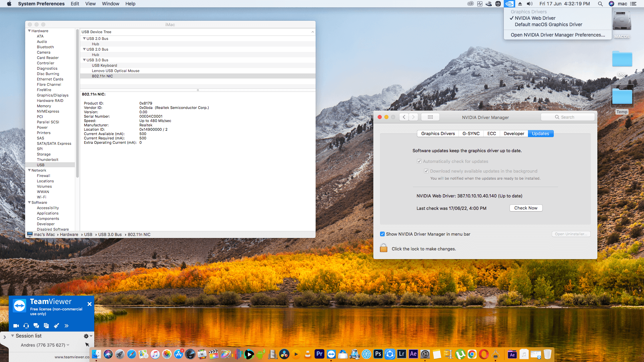The height and width of the screenshot is (362, 644).
Task: Click the grid view icon in NVIDIA Driver Manager toolbar
Action: [430, 117]
